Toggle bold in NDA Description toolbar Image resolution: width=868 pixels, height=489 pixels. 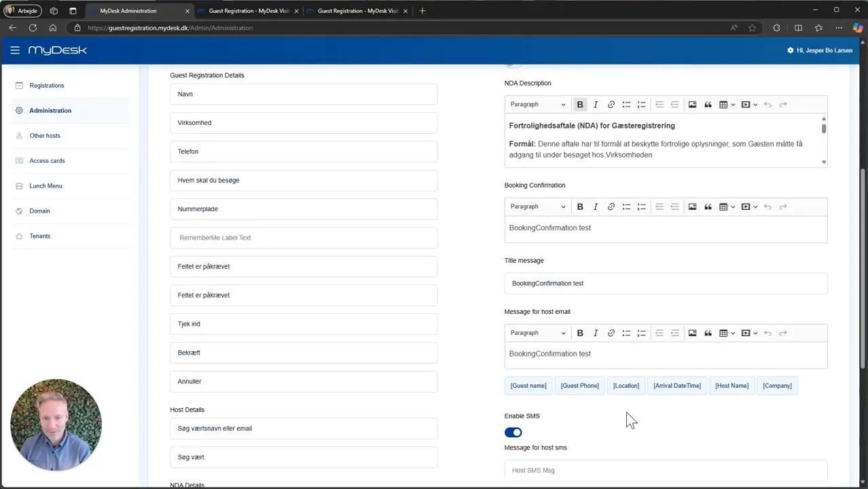[580, 105]
